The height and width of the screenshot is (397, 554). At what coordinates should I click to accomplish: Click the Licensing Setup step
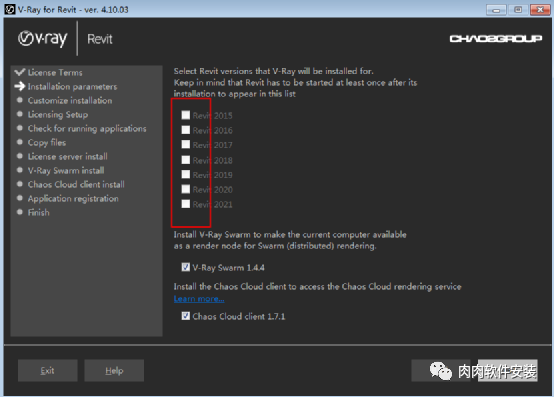pyautogui.click(x=58, y=114)
